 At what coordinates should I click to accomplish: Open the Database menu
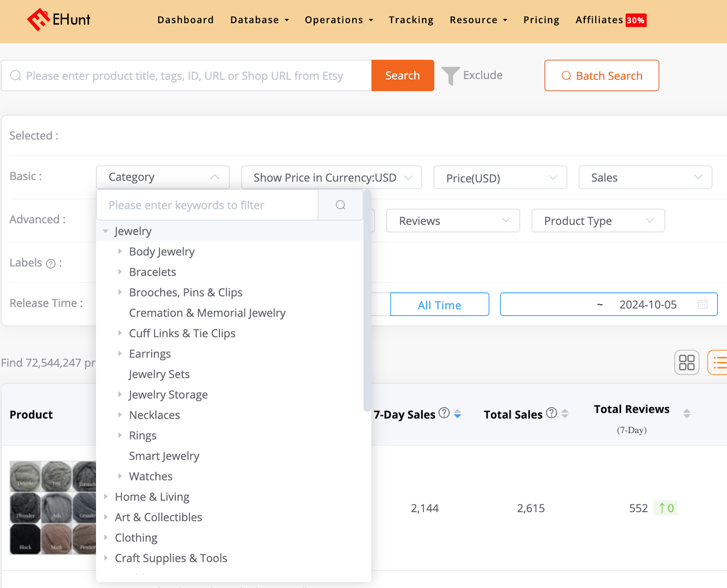[x=259, y=20]
